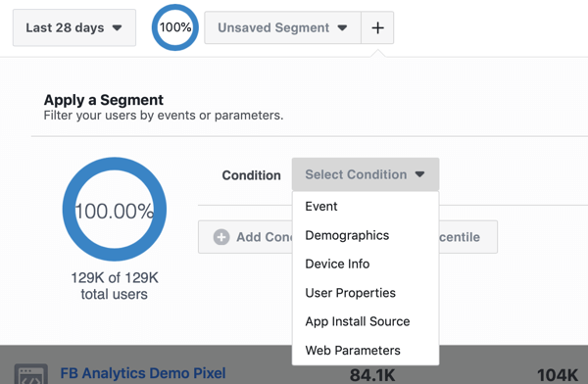The height and width of the screenshot is (384, 588).
Task: Open the Last 28 days date range dropdown
Action: pyautogui.click(x=74, y=27)
